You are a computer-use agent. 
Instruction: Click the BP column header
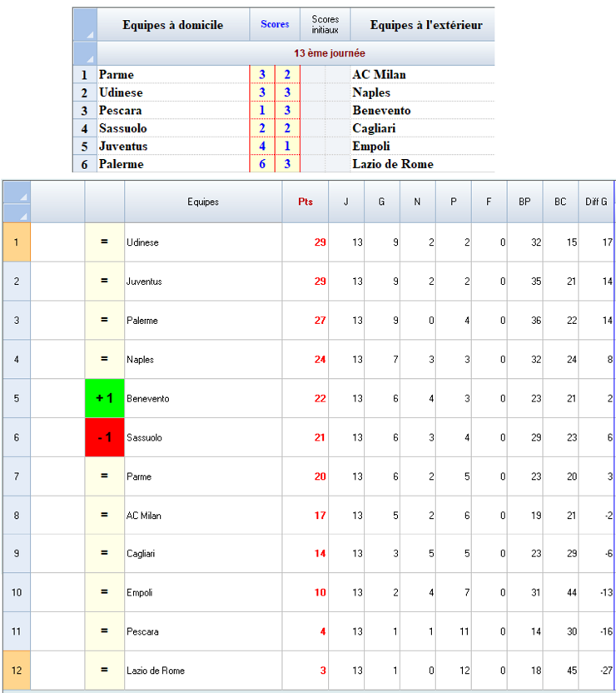coord(524,202)
